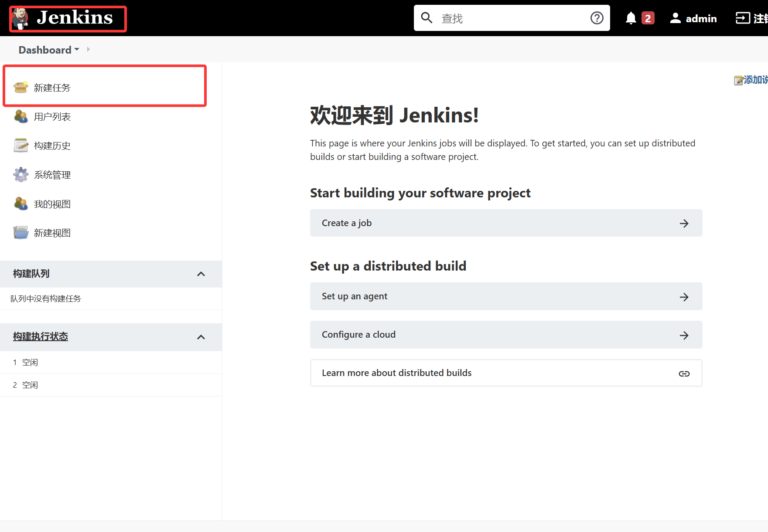This screenshot has height=532, width=768.
Task: Click the Jenkins title text in header
Action: (75, 17)
